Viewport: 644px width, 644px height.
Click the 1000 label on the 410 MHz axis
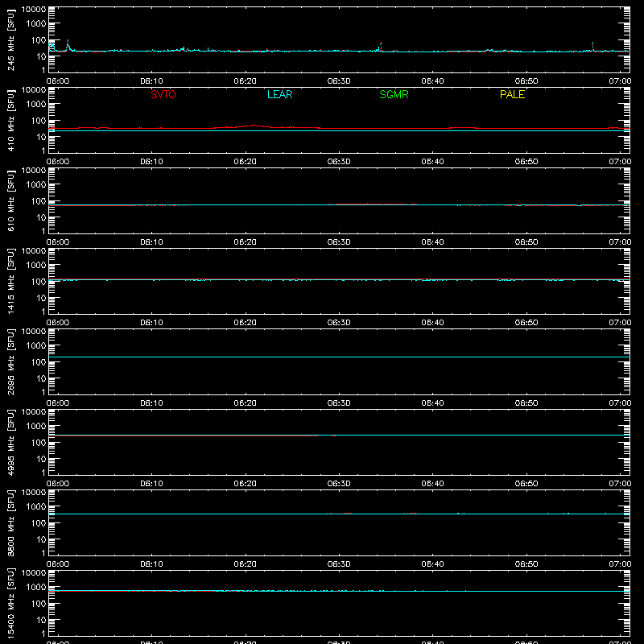click(x=36, y=104)
